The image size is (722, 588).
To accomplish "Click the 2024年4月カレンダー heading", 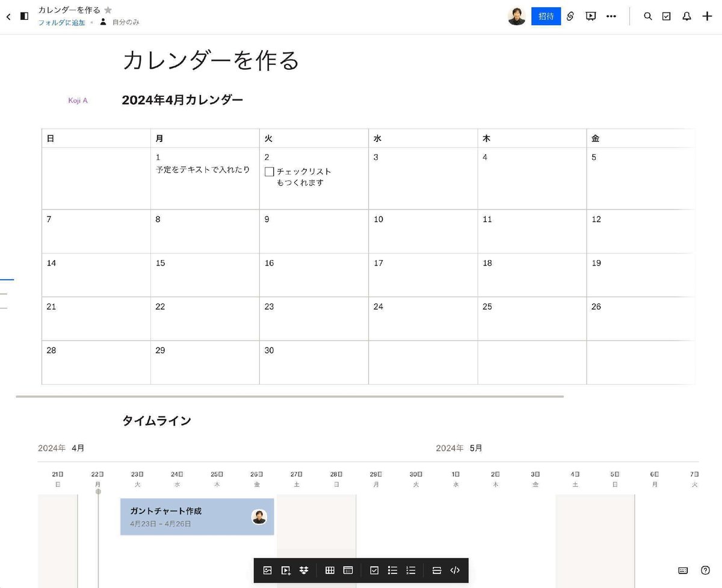I will (x=182, y=100).
